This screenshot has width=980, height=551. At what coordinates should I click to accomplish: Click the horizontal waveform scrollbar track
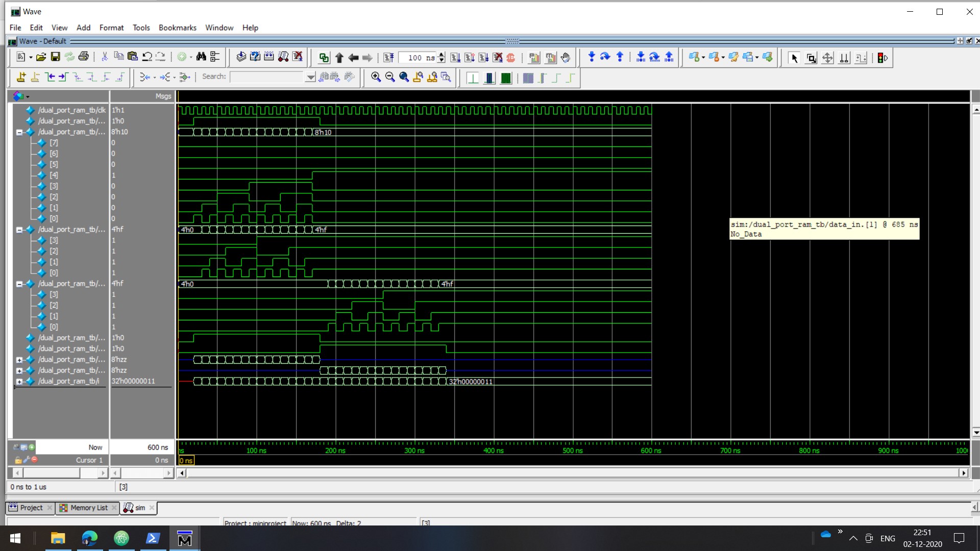click(x=572, y=473)
